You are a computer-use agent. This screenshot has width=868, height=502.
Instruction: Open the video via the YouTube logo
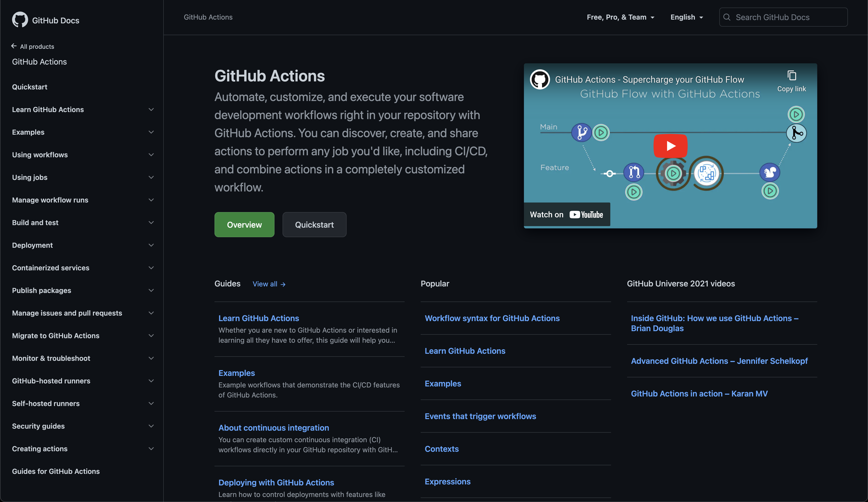[586, 215]
